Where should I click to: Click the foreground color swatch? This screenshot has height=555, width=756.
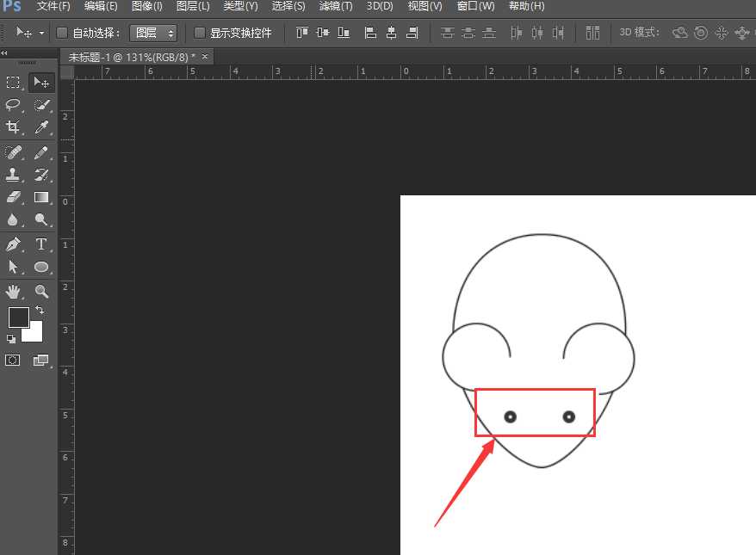pyautogui.click(x=18, y=317)
